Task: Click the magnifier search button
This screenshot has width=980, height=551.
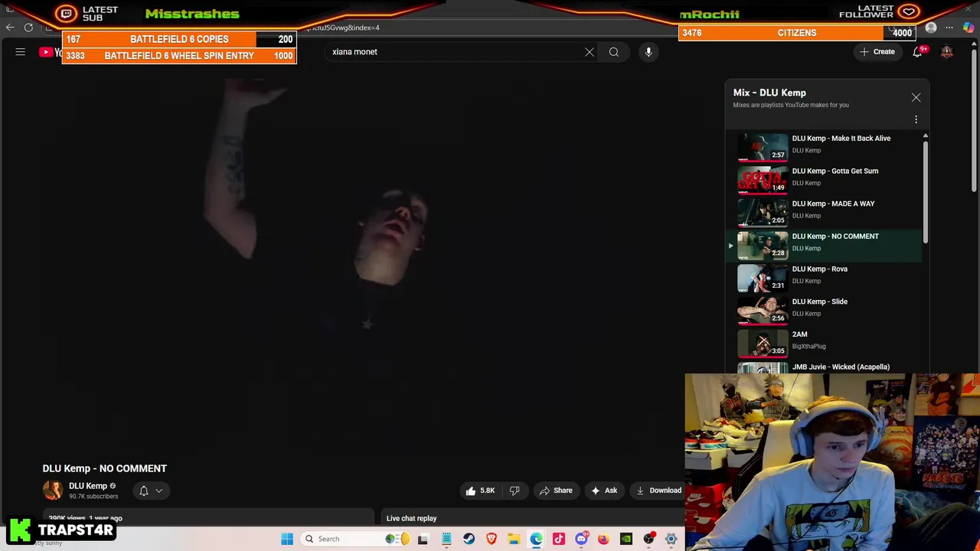Action: [x=614, y=52]
